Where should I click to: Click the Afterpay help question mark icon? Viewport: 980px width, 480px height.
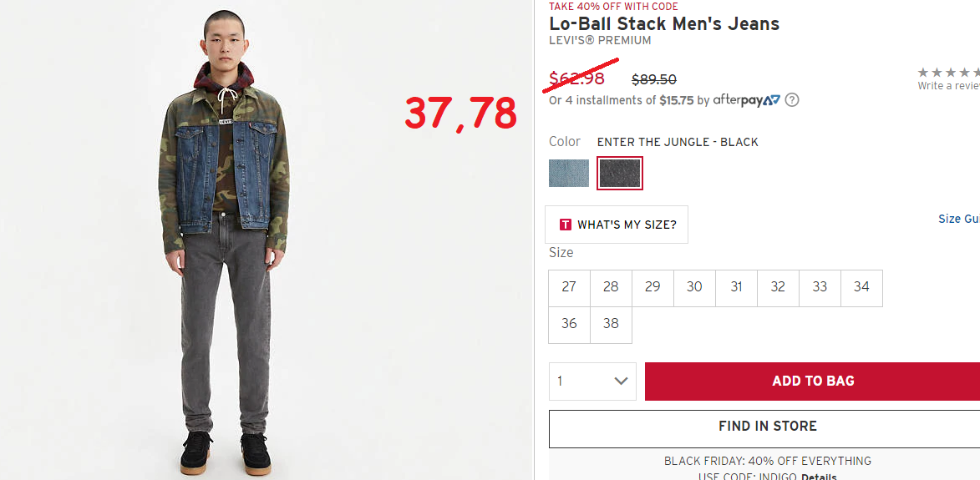[791, 100]
